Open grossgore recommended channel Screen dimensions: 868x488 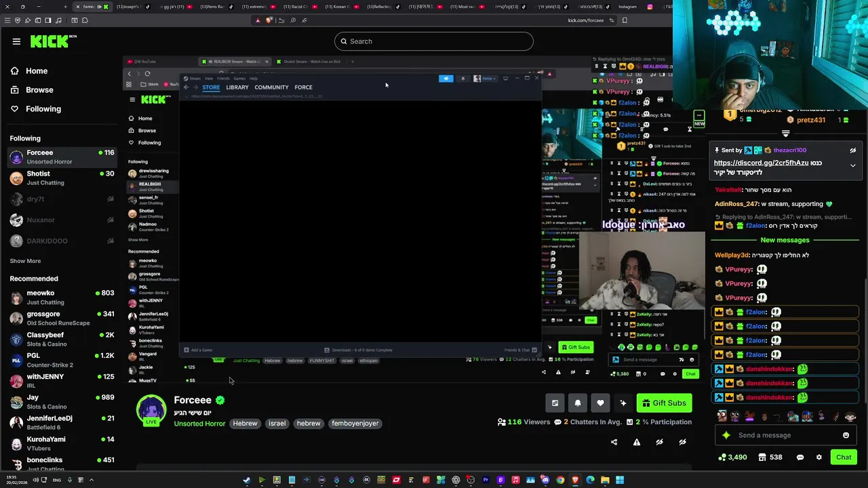pyautogui.click(x=61, y=319)
